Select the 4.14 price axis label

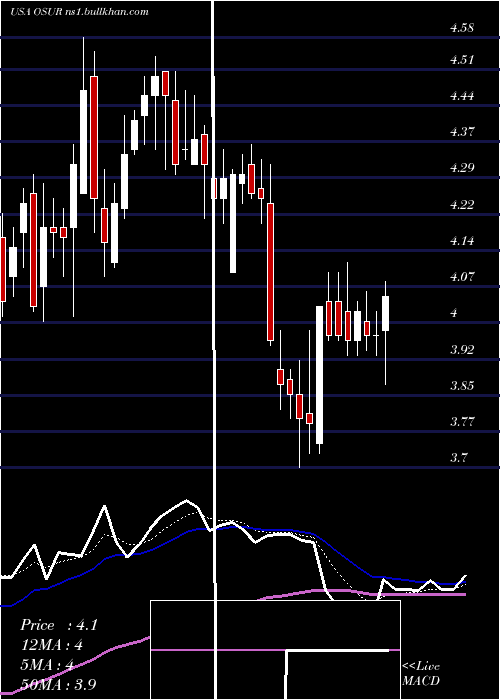tap(462, 241)
